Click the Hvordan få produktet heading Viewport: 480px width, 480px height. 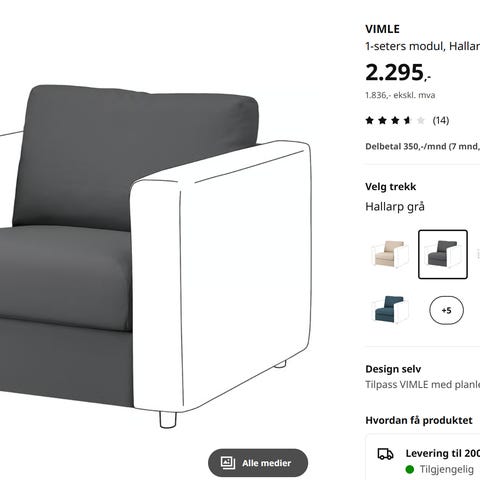point(419,420)
